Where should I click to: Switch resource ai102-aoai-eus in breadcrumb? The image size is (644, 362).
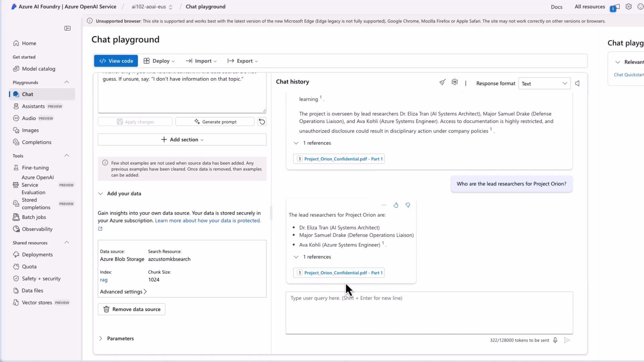[152, 7]
